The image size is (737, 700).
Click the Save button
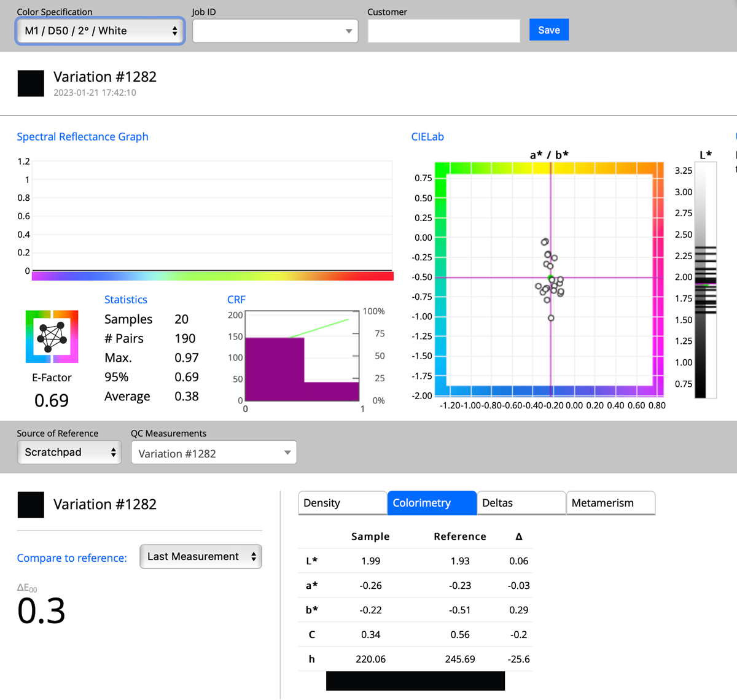click(549, 30)
